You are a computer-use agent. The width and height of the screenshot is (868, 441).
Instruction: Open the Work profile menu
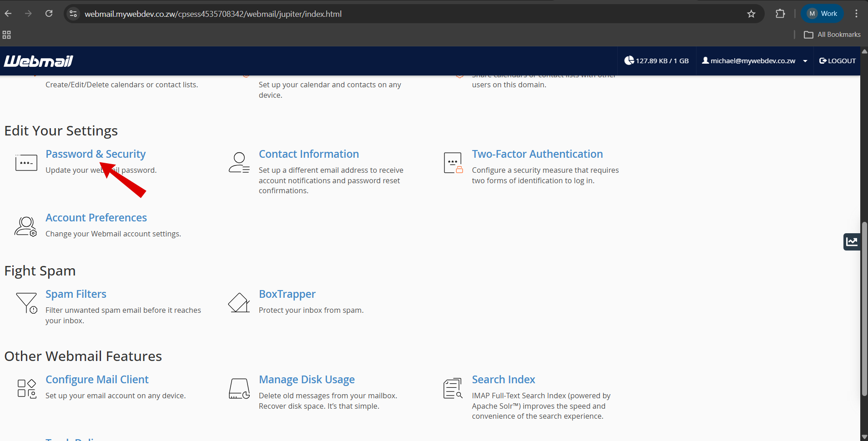(822, 14)
